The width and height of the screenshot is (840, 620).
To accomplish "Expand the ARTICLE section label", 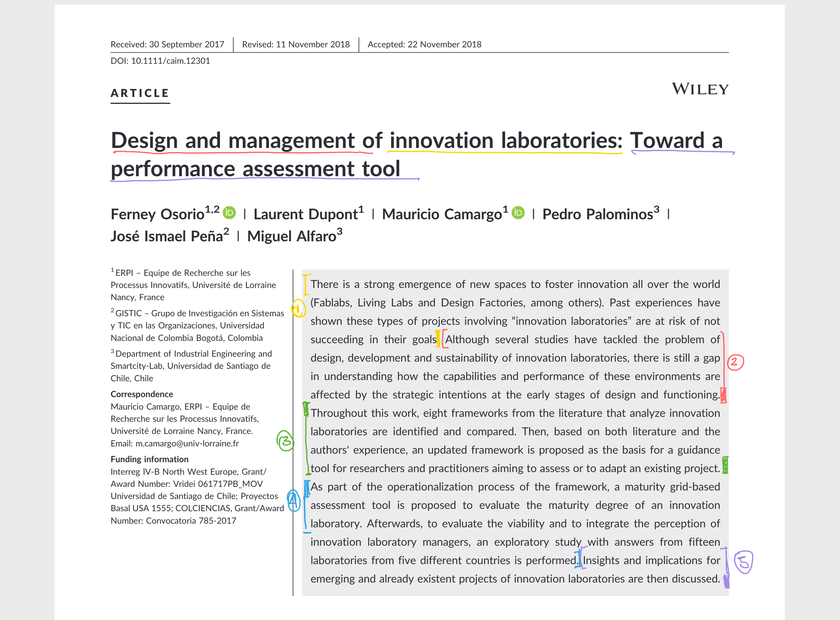I will tap(140, 93).
